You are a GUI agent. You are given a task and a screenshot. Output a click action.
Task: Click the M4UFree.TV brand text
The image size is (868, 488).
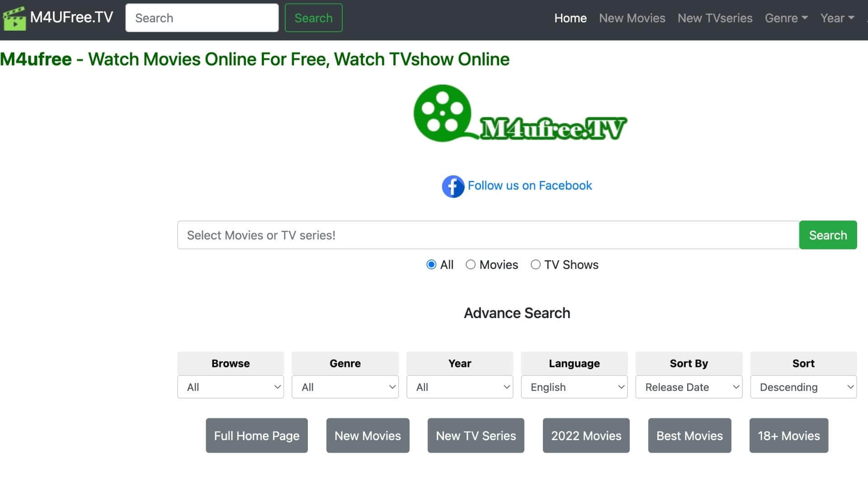[71, 17]
